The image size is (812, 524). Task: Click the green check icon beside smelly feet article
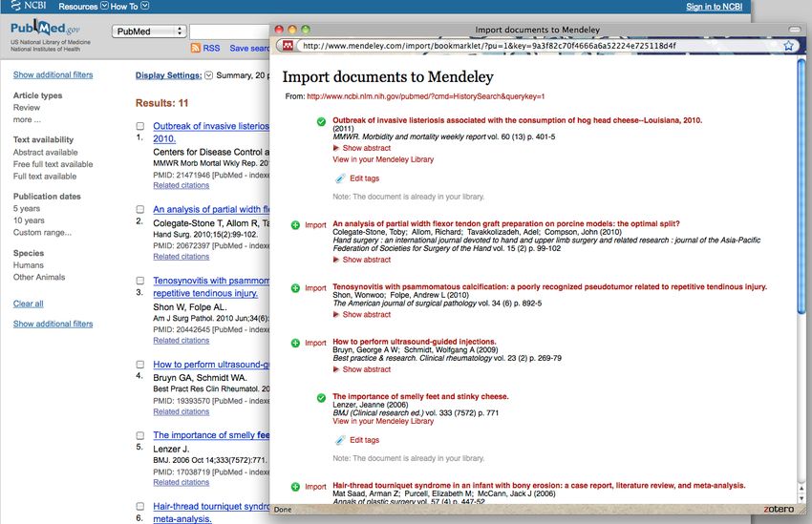pos(321,398)
